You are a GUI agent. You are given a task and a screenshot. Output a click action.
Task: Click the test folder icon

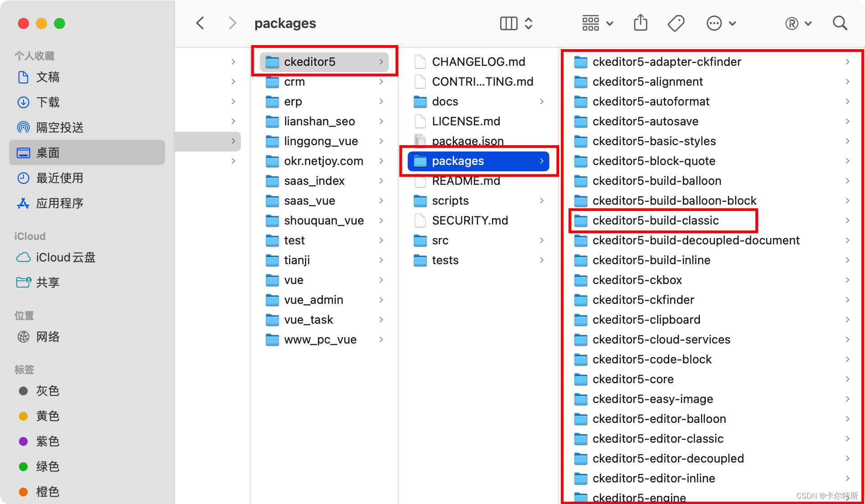(272, 240)
